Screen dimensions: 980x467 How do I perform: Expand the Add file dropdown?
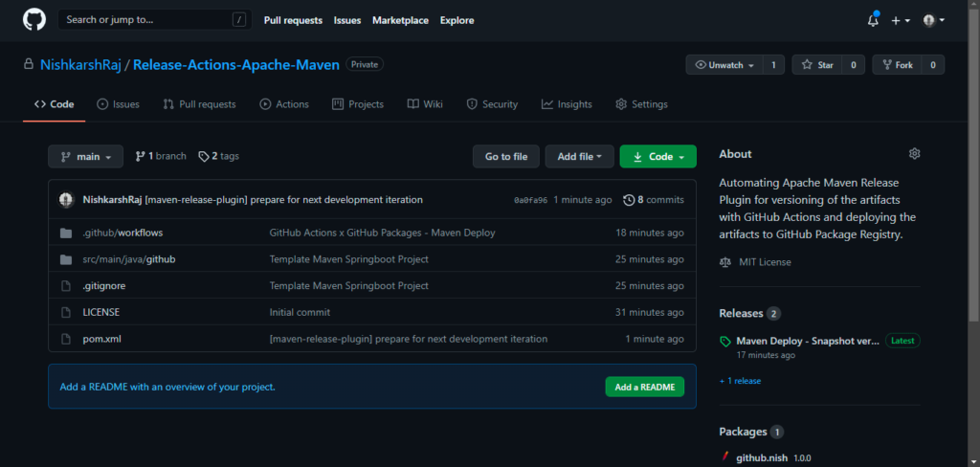pyautogui.click(x=579, y=157)
